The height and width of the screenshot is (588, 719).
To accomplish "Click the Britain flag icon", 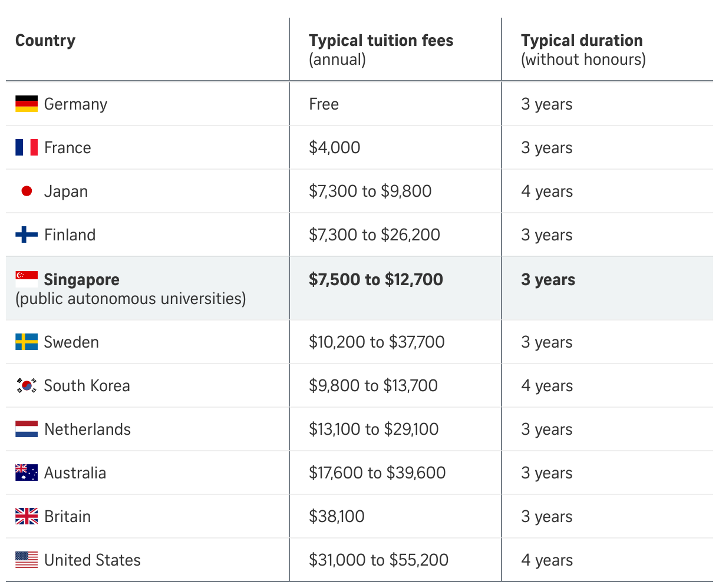I will click(x=27, y=516).
